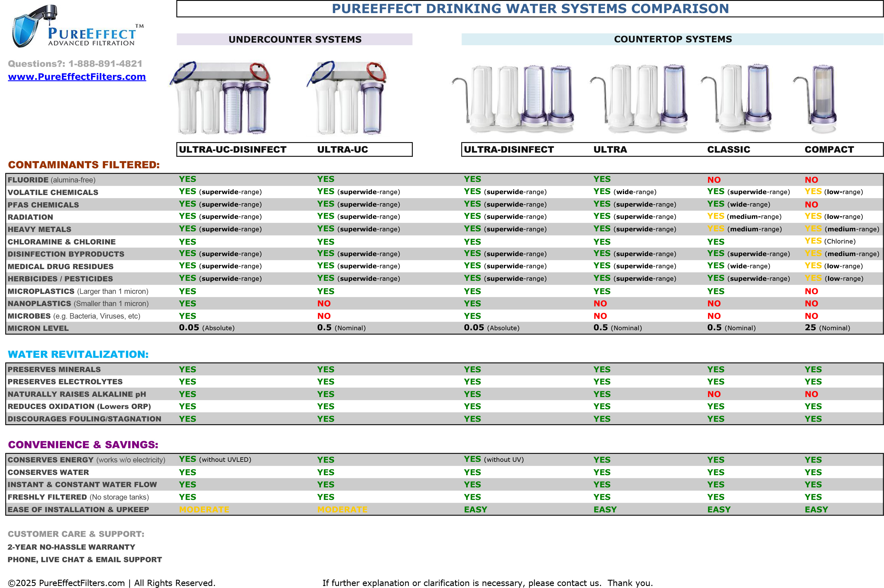Click the CLASSIC column heading
Image resolution: width=884 pixels, height=588 pixels.
729,149
